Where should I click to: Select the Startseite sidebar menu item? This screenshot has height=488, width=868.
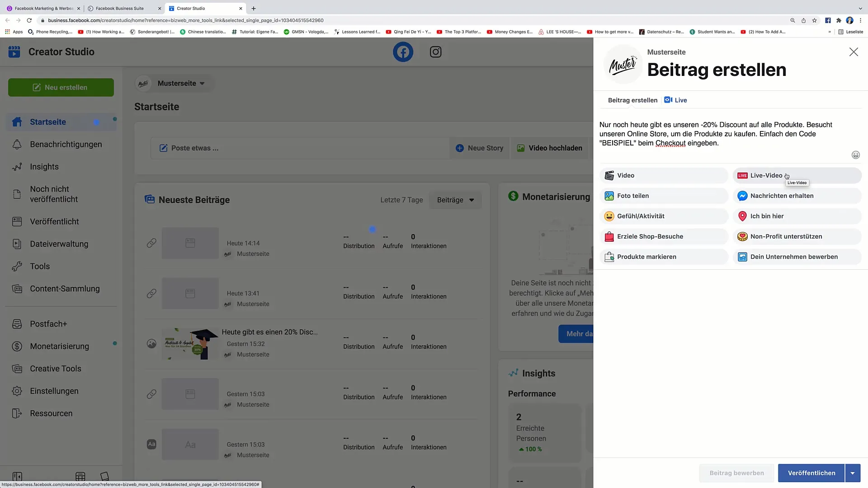(x=47, y=122)
